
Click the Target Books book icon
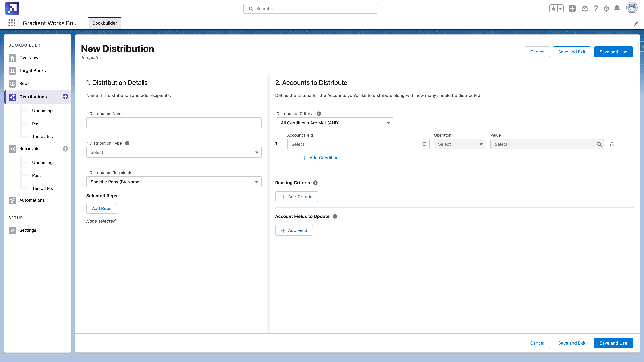(x=12, y=71)
